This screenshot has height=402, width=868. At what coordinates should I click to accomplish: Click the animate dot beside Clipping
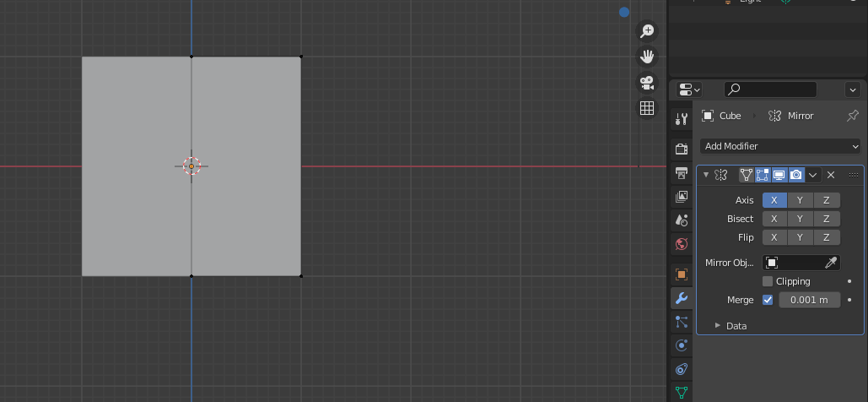[849, 281]
